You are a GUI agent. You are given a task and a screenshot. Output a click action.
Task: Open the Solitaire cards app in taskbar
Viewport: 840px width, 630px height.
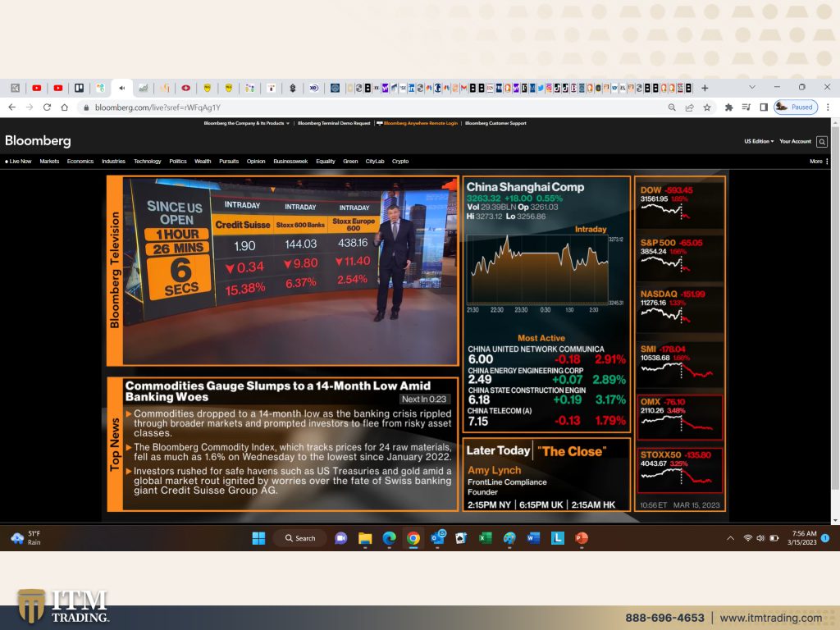tap(461, 538)
